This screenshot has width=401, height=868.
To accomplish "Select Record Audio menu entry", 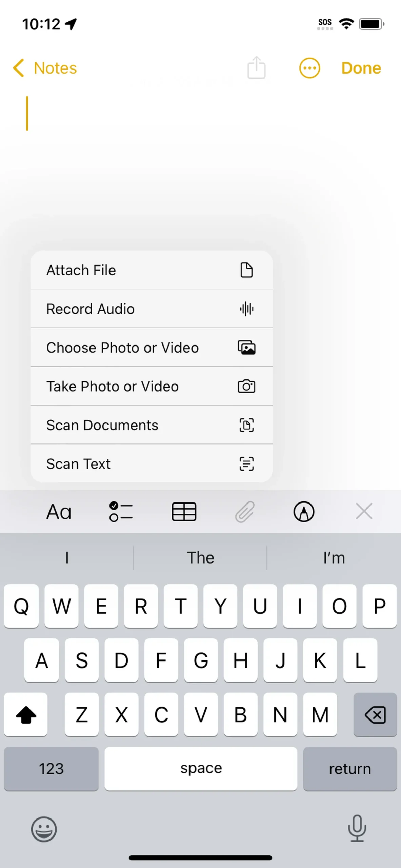I will pos(152,309).
